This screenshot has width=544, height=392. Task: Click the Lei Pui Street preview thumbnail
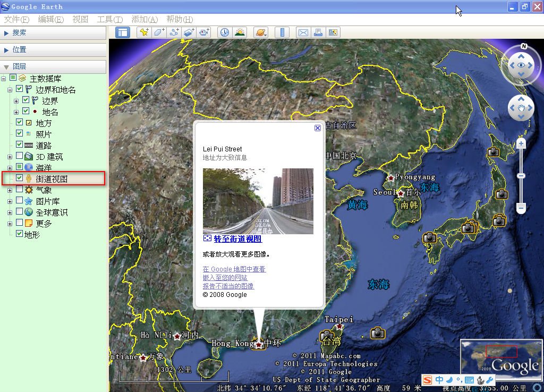(x=258, y=202)
